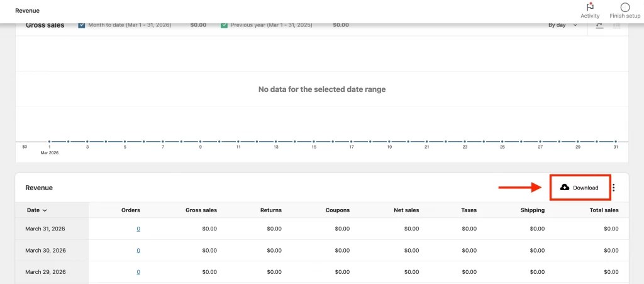Click the Download cloud icon
644x284 pixels.
564,188
